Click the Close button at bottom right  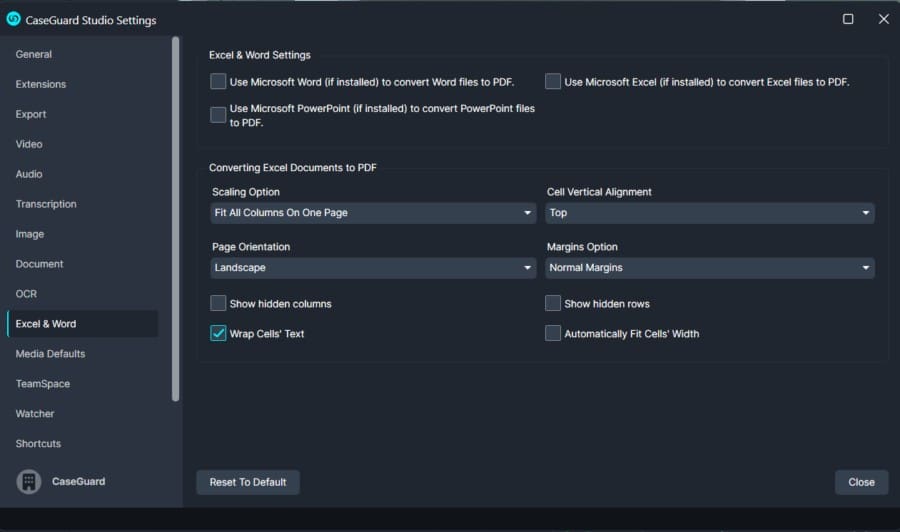(x=861, y=482)
